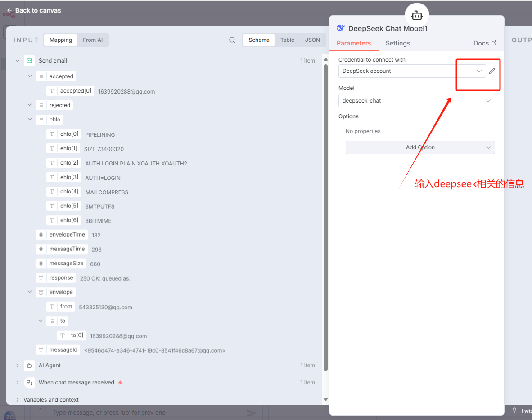
Task: Click the value 250 OK: queued as.
Action: pos(105,278)
